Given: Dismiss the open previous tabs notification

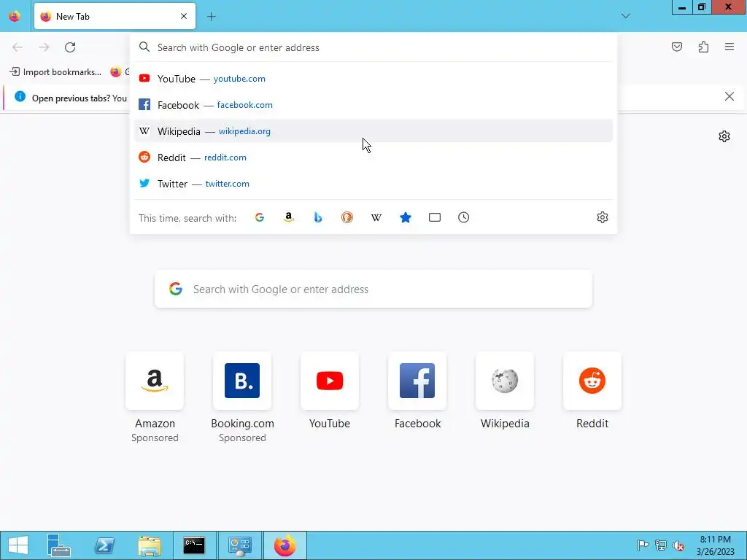Looking at the screenshot, I should [729, 97].
